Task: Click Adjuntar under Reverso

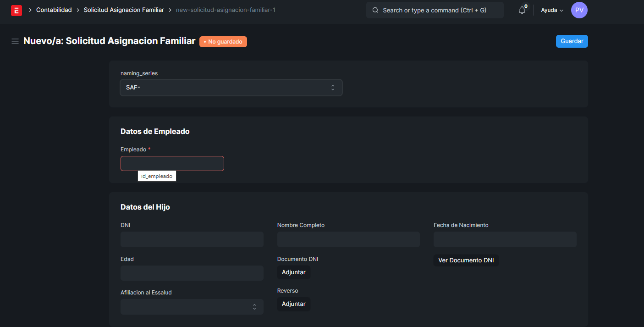Action: (293, 304)
